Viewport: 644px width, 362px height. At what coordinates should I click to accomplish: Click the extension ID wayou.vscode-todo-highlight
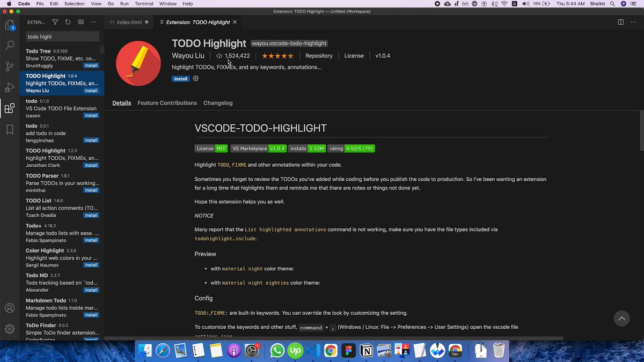(289, 43)
